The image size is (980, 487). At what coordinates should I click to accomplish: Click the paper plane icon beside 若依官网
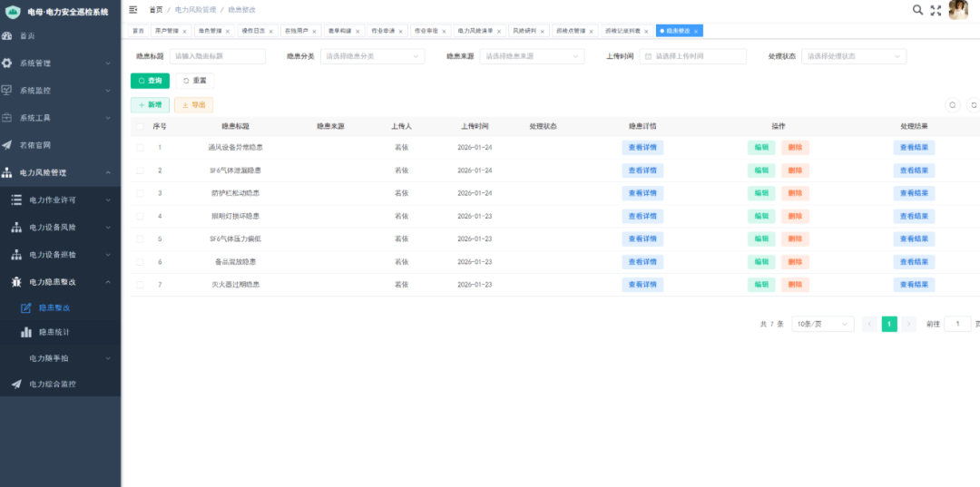coord(7,145)
